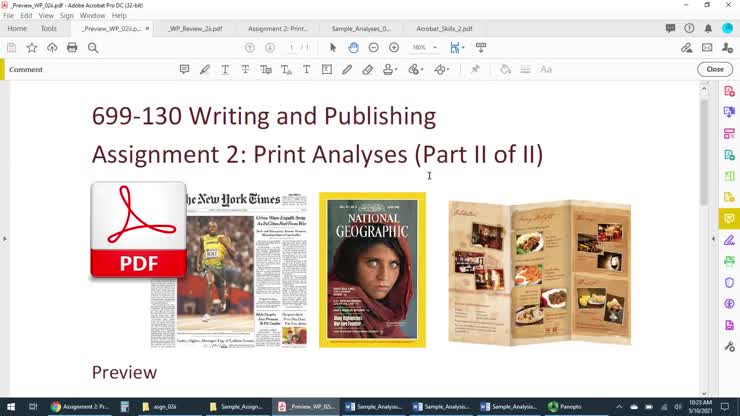Open the Edit menu
This screenshot has height=416, width=740.
point(26,16)
